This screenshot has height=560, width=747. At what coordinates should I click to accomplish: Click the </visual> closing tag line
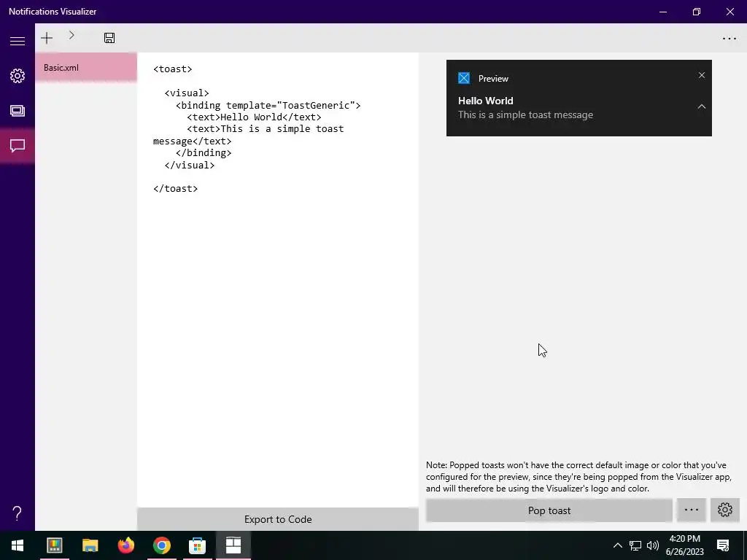(x=190, y=166)
